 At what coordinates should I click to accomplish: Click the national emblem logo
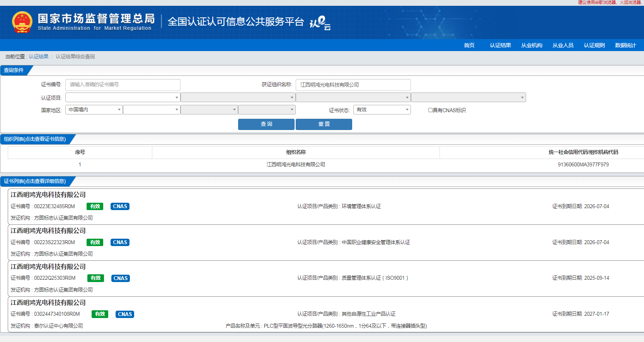(22, 22)
